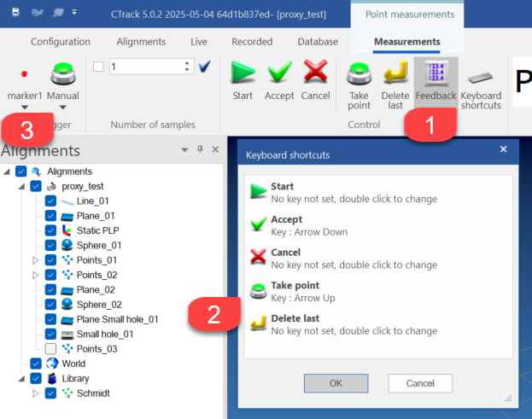Expand the Points_01 tree node
The height and width of the screenshot is (419, 532).
tap(35, 259)
